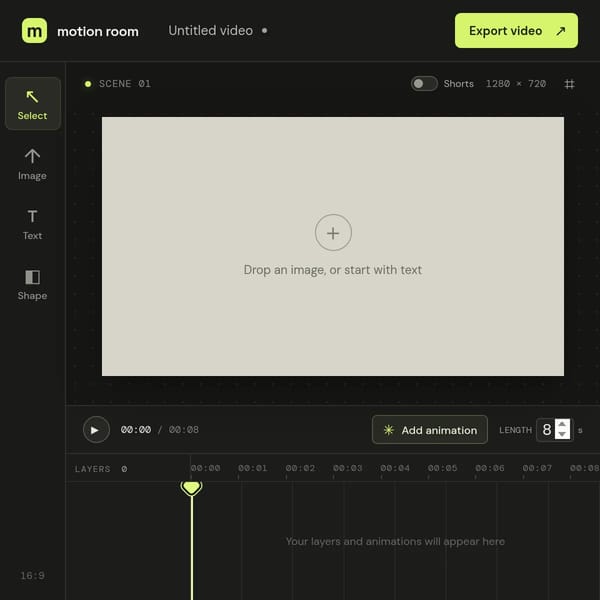
Task: Click "Drop an image, or start with text"
Action: [333, 270]
